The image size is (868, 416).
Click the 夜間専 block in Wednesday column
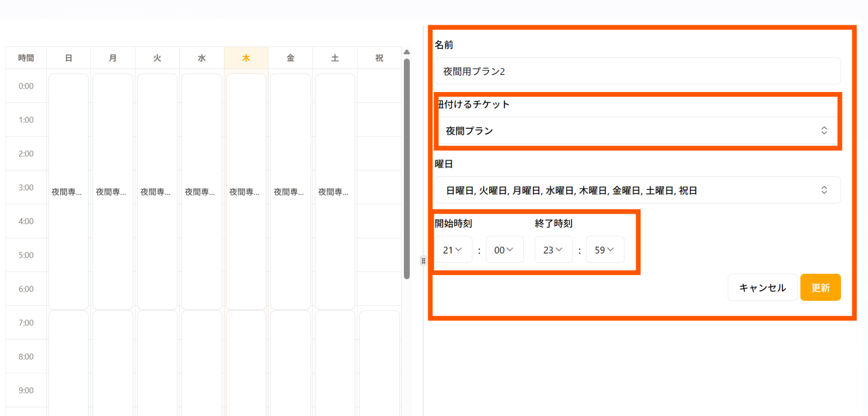201,192
